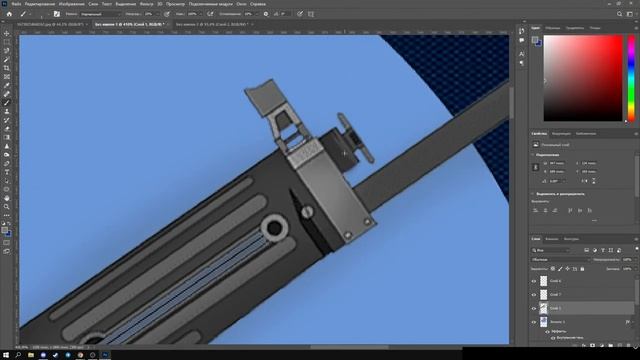Open the Файл menu
This screenshot has width=640, height=360.
(x=16, y=4)
